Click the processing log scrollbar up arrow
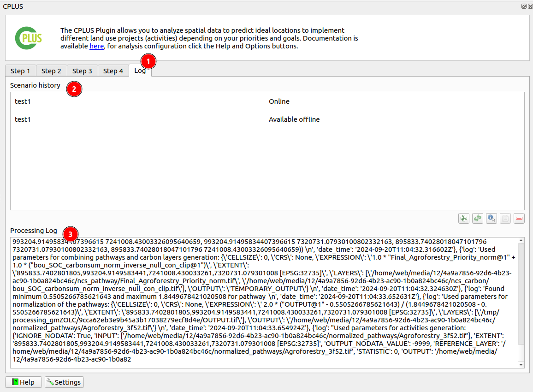533x392 pixels. (x=521, y=241)
